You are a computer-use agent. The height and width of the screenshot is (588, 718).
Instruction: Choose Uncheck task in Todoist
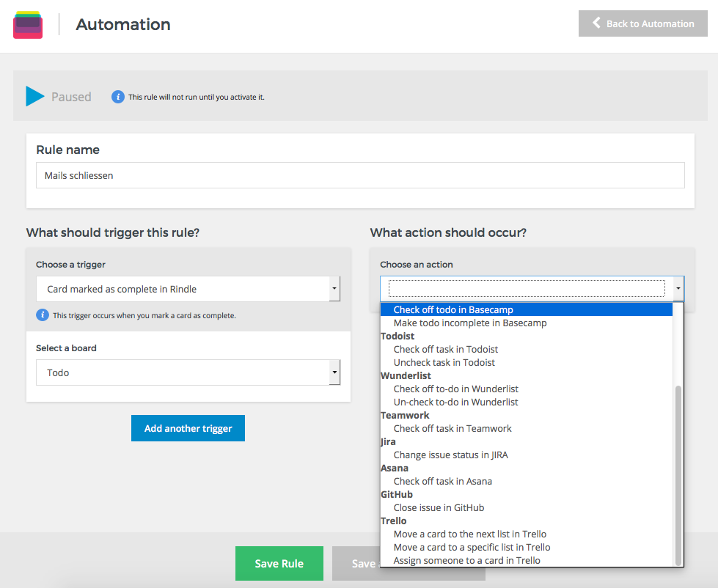point(526,363)
